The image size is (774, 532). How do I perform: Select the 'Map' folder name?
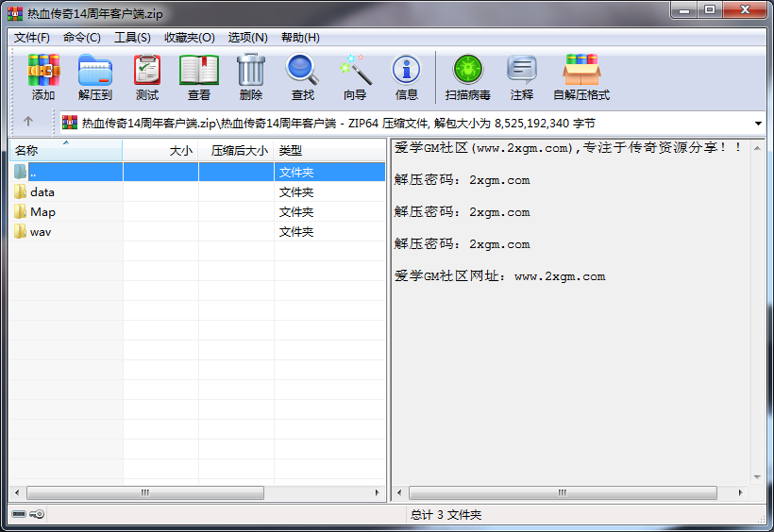42,211
